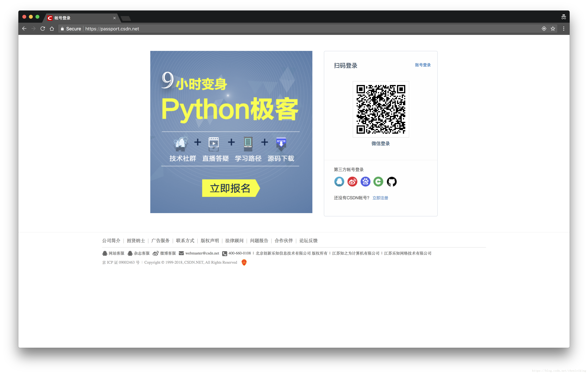The width and height of the screenshot is (588, 374).
Task: Bookmark this page with the star icon
Action: click(553, 29)
